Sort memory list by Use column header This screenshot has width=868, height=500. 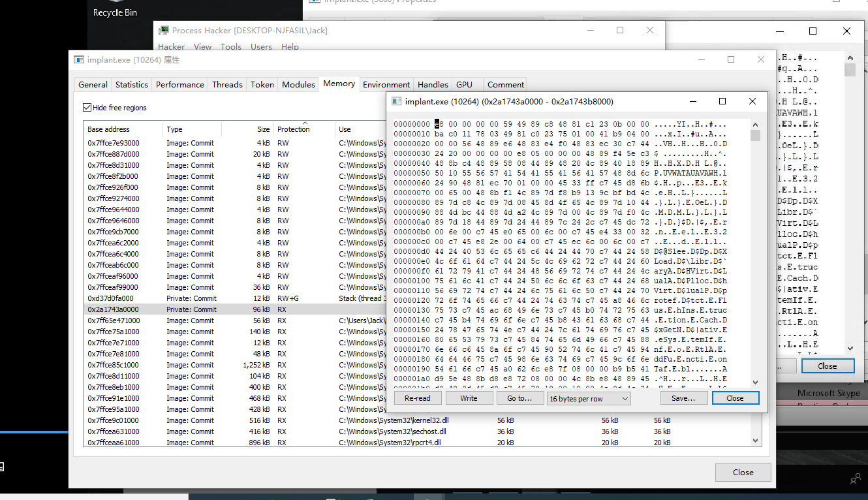coord(361,129)
